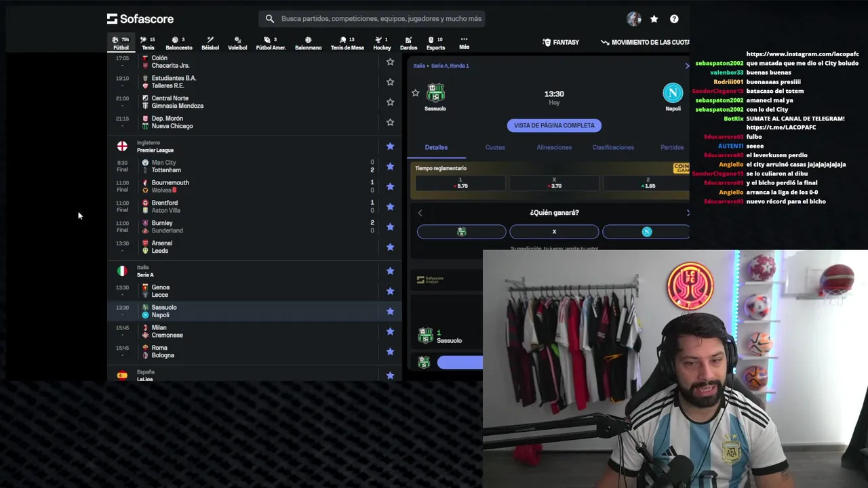Image resolution: width=868 pixels, height=488 pixels.
Task: Open the Fantasy link
Action: point(561,42)
